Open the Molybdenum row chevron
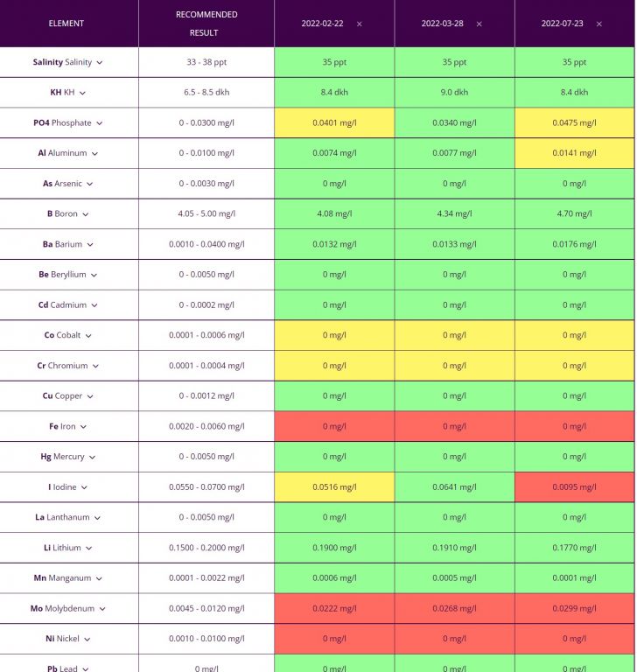This screenshot has width=637, height=672. [102, 609]
